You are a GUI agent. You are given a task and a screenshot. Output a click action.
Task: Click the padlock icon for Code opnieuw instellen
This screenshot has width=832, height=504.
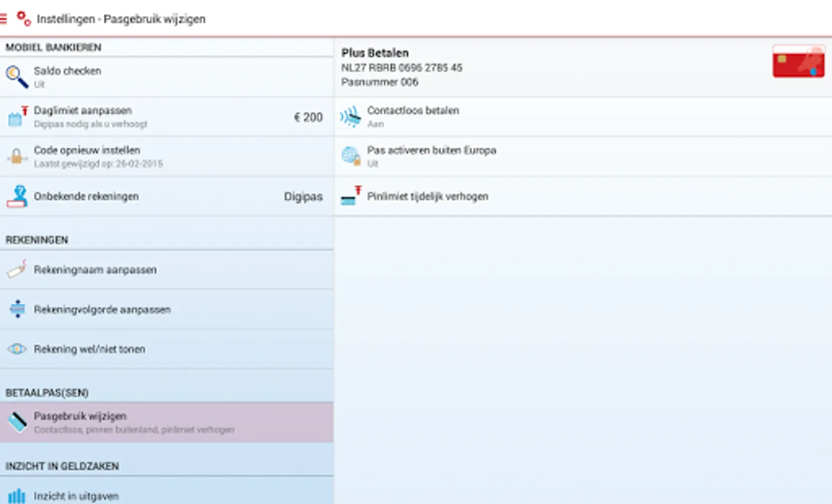point(17,156)
